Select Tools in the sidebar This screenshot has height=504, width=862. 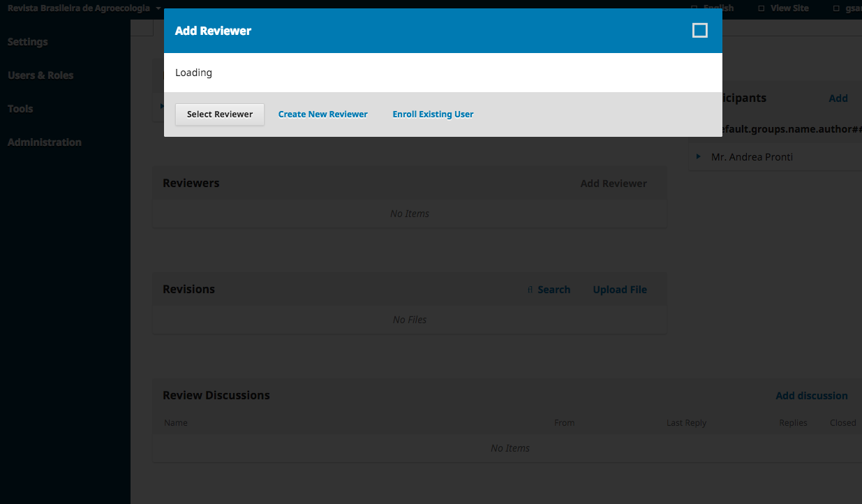pos(20,109)
